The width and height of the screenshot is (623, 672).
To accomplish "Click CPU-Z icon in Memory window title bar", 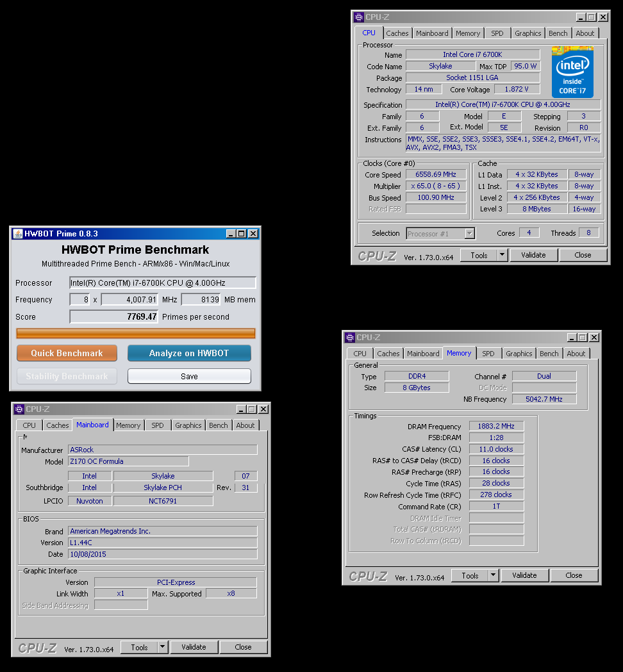I will click(350, 338).
